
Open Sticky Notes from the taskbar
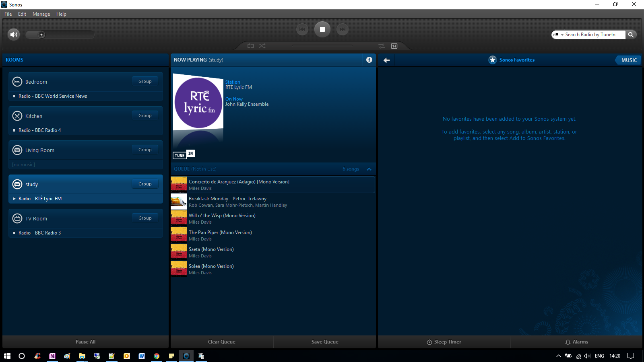point(171,356)
